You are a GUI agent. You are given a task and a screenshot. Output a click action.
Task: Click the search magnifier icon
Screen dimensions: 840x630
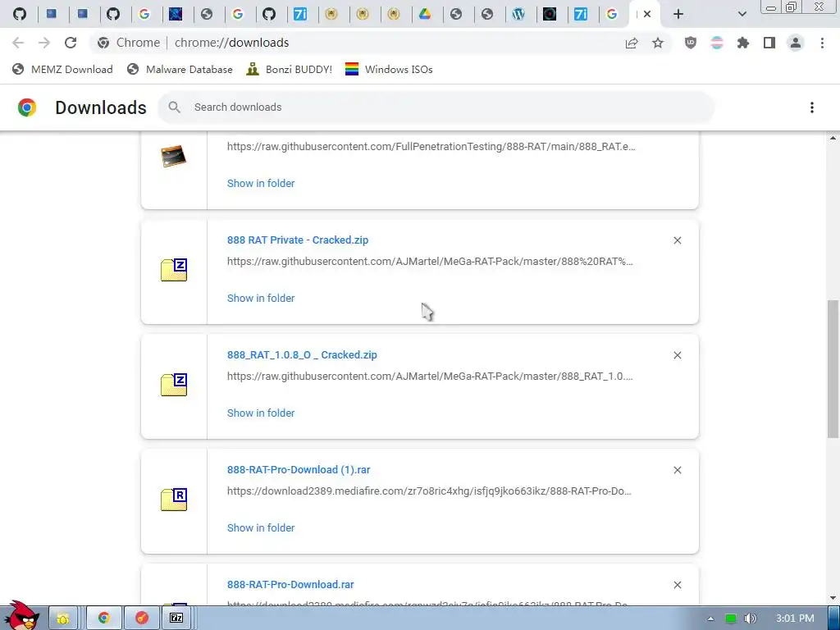[174, 107]
